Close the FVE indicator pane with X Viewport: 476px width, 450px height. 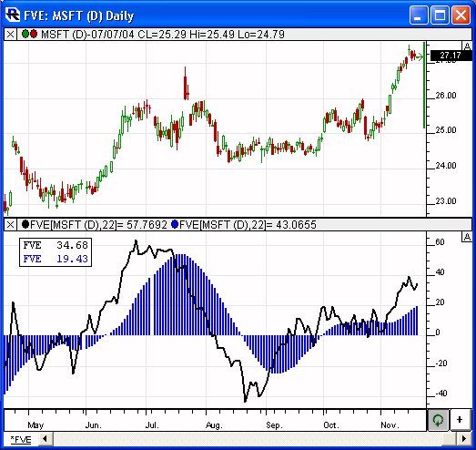[10, 225]
